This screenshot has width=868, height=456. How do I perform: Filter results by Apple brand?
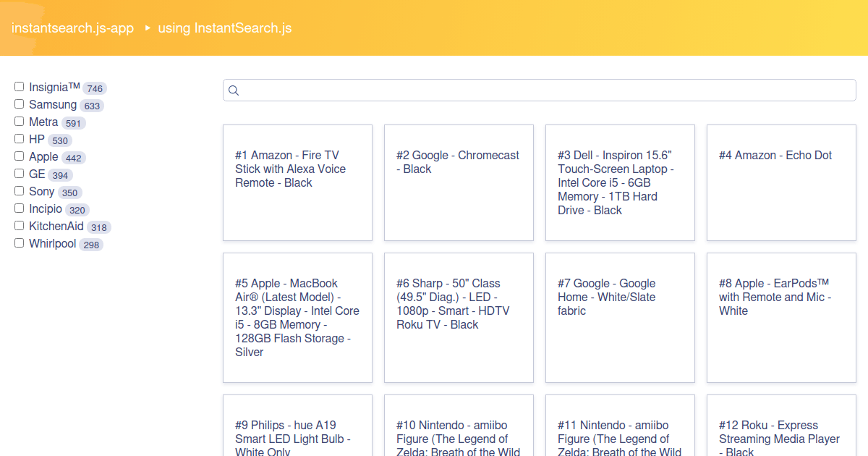pos(20,156)
